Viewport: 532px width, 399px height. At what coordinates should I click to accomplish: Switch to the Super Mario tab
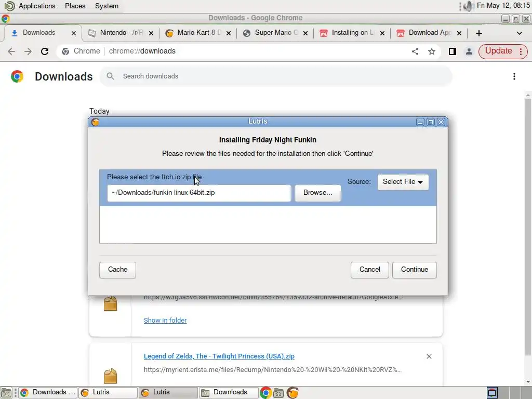click(276, 33)
